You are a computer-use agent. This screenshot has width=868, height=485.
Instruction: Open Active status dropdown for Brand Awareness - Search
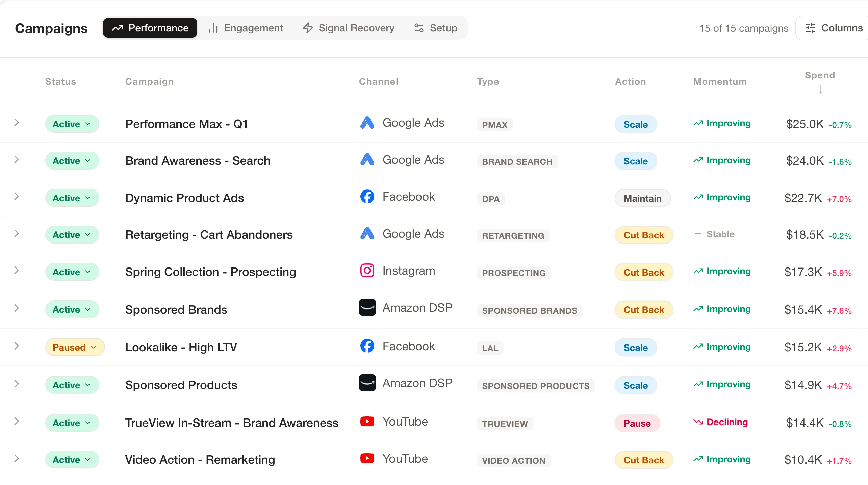72,161
